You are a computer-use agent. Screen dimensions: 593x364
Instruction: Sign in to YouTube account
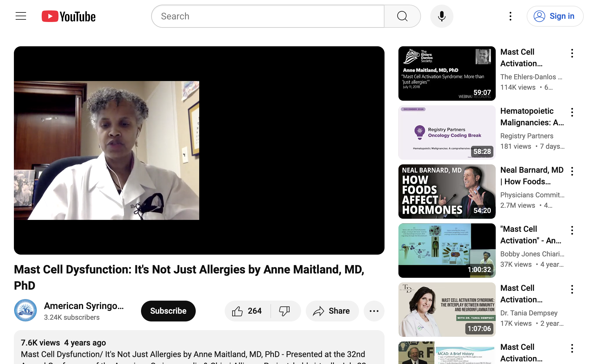pos(555,16)
